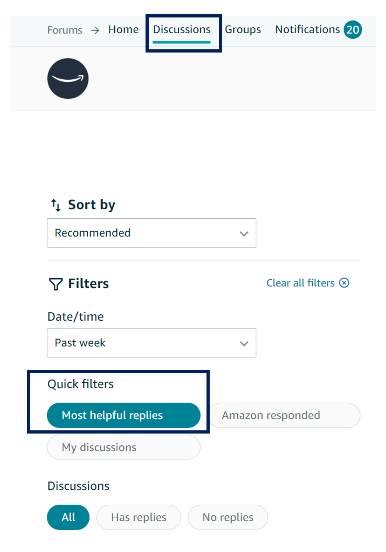Click the Forums breadcrumb link
This screenshot has width=386, height=552.
(65, 30)
